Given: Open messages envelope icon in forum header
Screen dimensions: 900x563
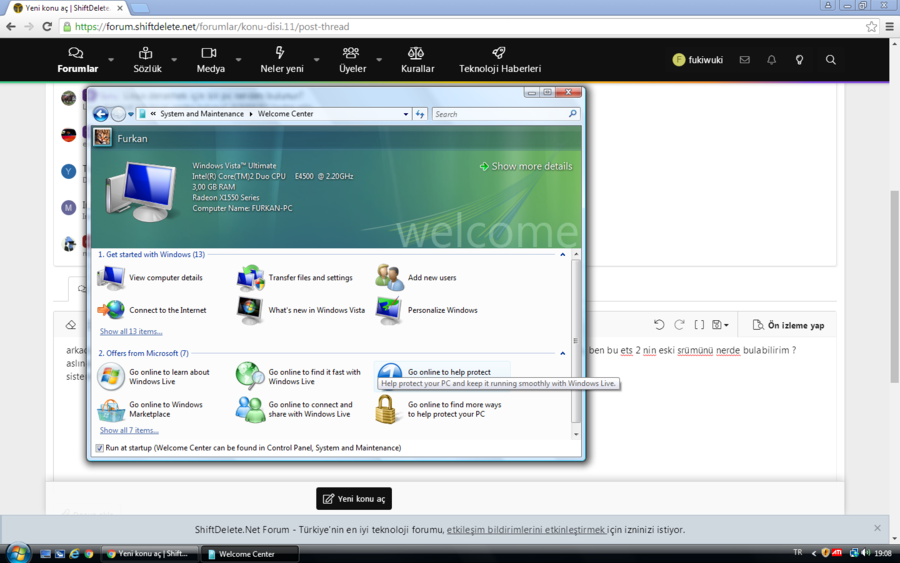Looking at the screenshot, I should pos(744,60).
